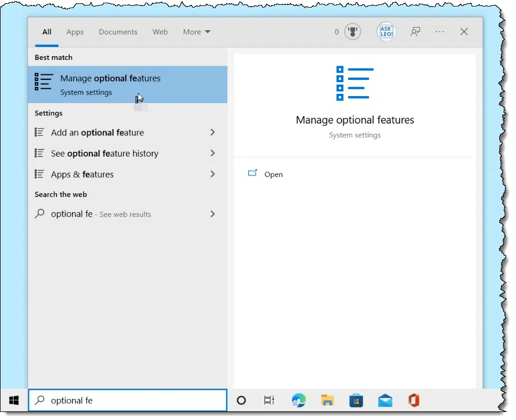Select Manage optional features best match

pos(128,85)
